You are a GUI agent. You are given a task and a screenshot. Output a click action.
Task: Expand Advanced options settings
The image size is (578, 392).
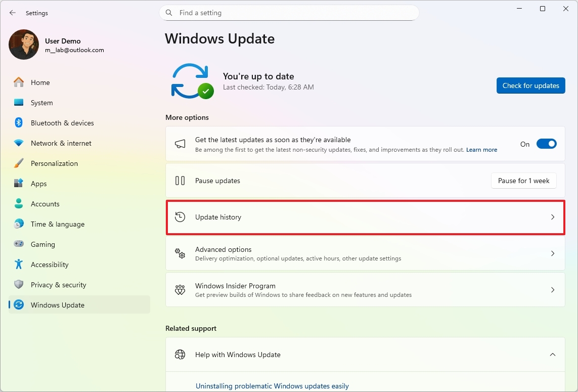pos(365,253)
